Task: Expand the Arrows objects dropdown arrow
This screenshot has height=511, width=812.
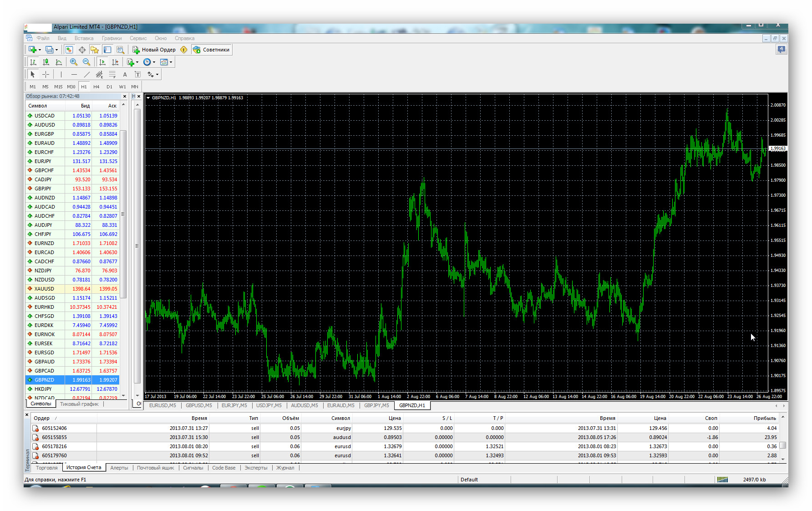Action: [x=157, y=75]
